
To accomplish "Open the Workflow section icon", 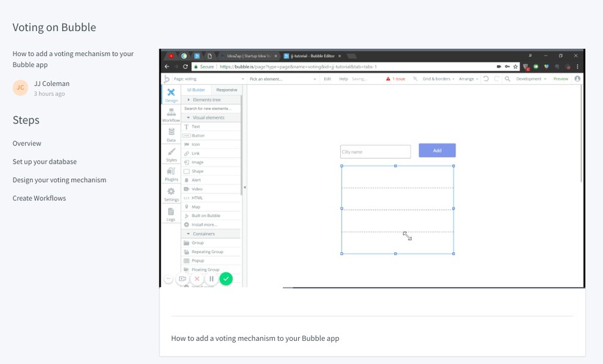I will [171, 115].
